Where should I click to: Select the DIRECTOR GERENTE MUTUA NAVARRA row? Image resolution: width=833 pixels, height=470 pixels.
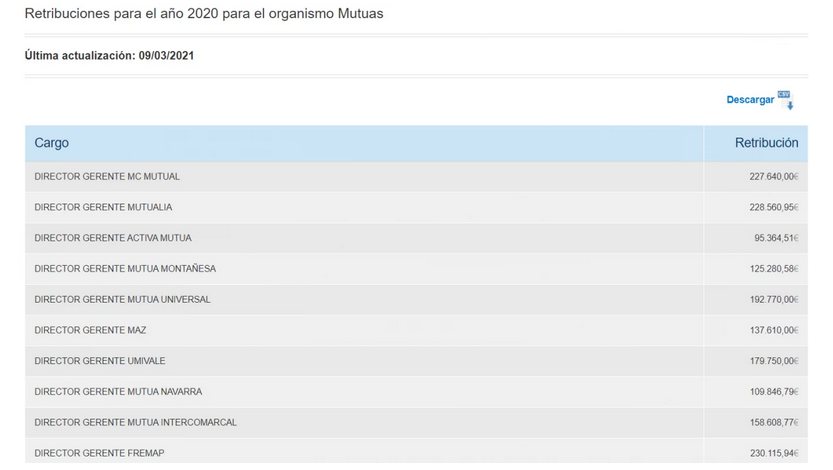(x=416, y=392)
